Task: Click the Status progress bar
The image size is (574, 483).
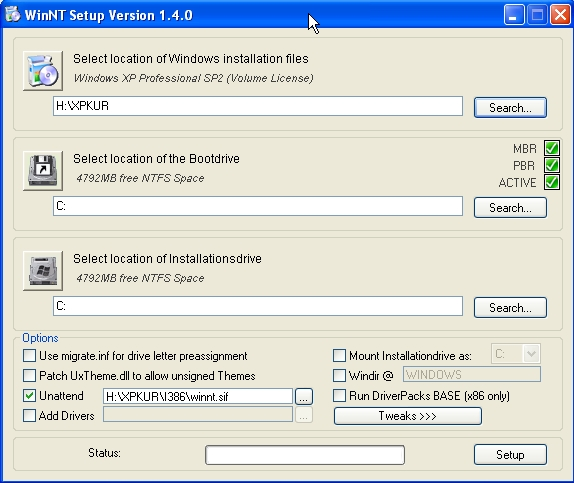Action: coord(305,455)
